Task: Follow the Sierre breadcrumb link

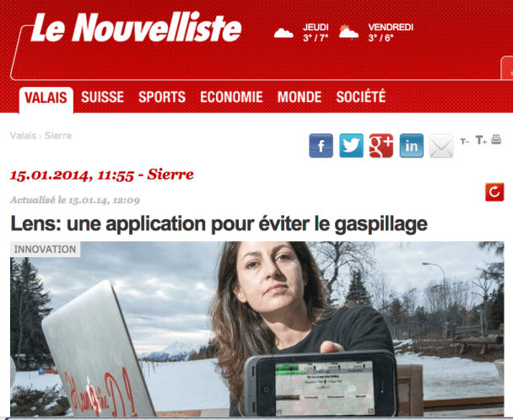Action: 58,136
